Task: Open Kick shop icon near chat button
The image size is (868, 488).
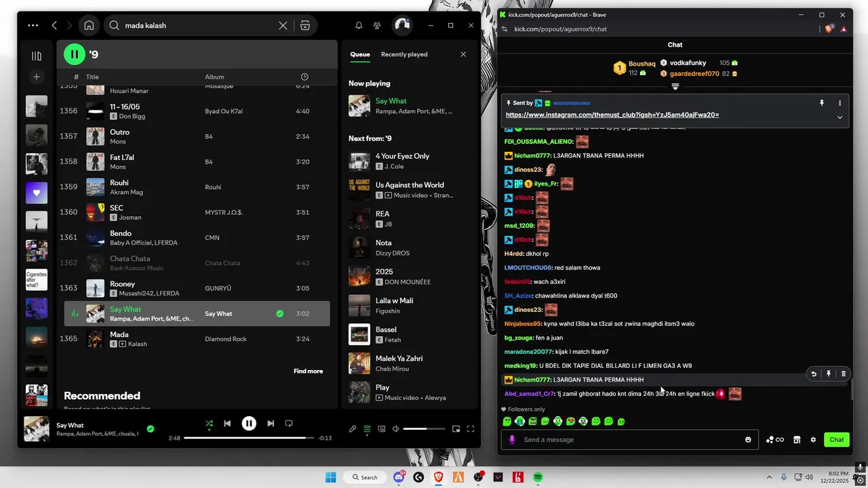Action: [x=797, y=440]
